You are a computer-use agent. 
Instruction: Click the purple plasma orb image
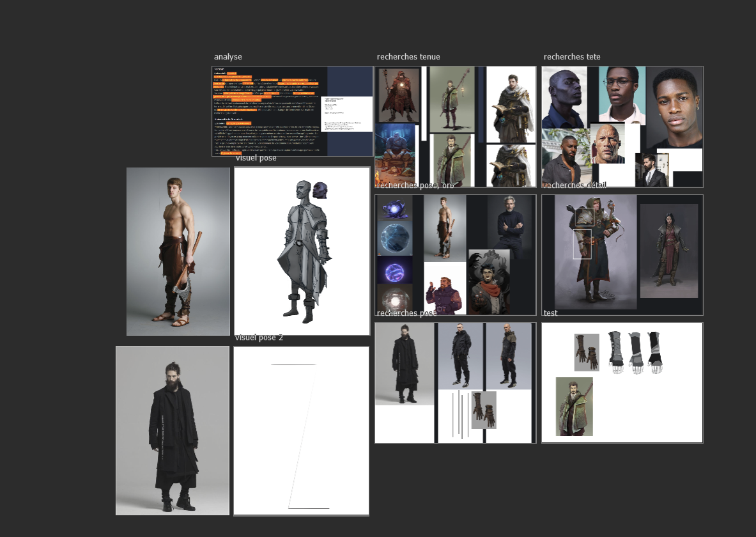394,272
